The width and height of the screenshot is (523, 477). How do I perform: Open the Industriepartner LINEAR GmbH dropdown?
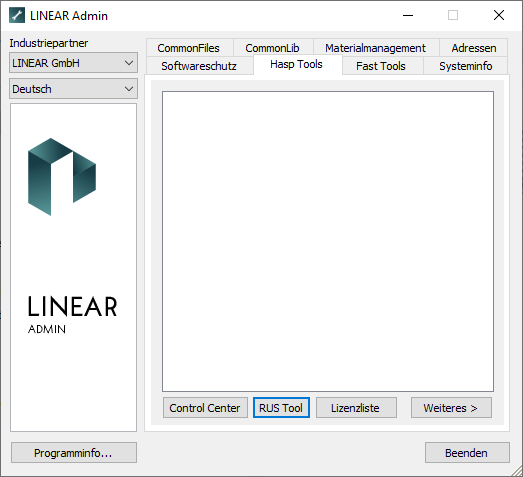point(73,63)
